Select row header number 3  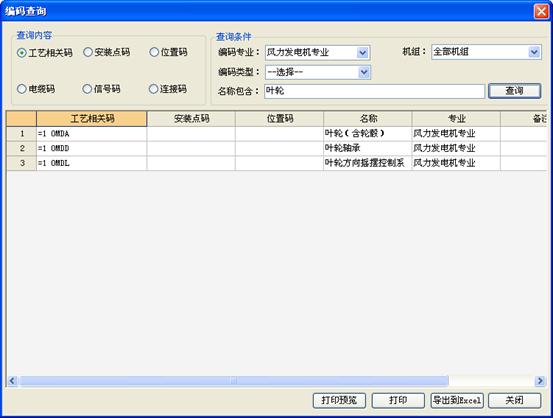pyautogui.click(x=22, y=163)
